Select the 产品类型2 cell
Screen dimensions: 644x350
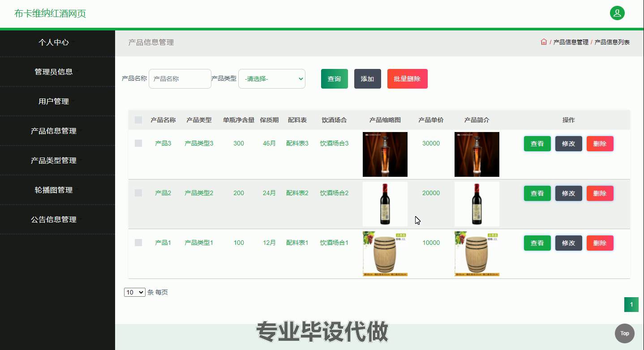click(x=199, y=193)
